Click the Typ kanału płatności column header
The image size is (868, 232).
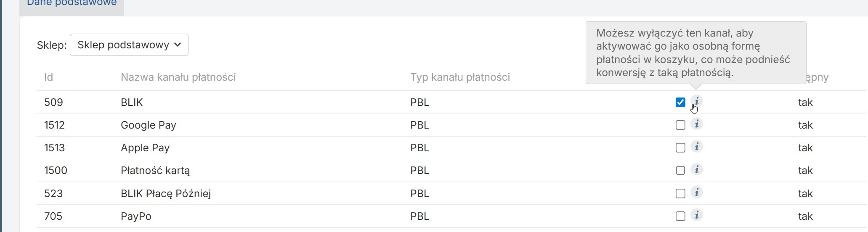[460, 77]
